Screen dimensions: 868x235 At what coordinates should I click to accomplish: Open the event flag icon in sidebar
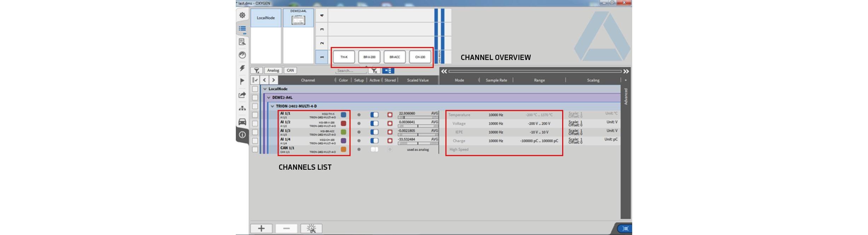(x=242, y=82)
